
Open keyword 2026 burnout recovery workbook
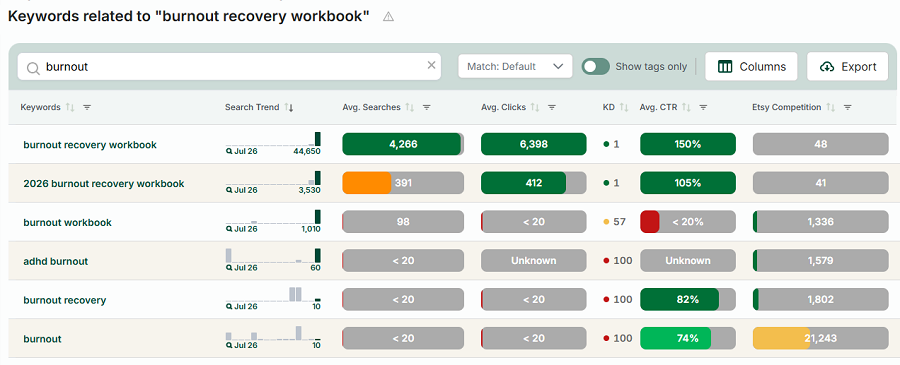coord(104,184)
